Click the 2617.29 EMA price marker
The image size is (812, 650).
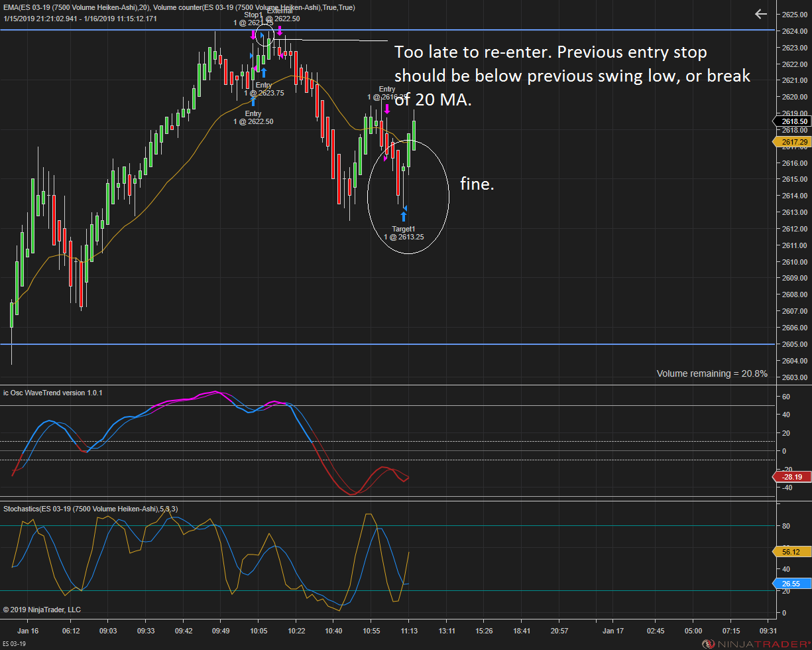coord(791,142)
